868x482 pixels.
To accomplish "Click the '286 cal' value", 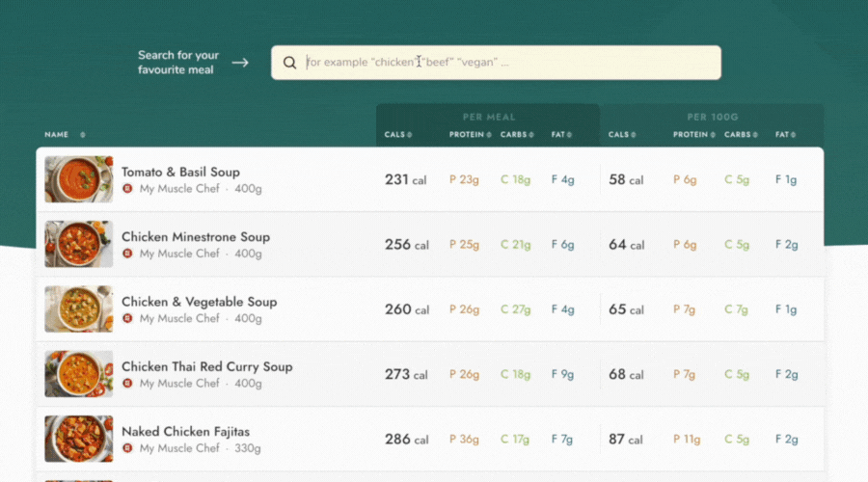I will pos(407,440).
